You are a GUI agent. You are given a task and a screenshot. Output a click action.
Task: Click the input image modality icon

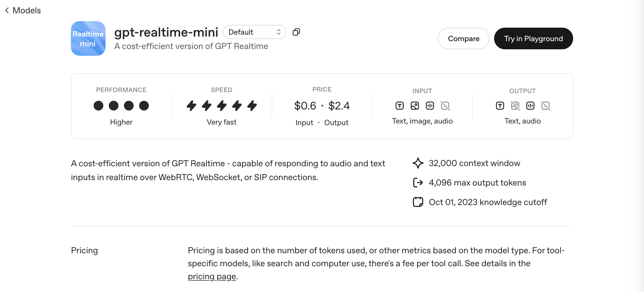[x=415, y=106]
